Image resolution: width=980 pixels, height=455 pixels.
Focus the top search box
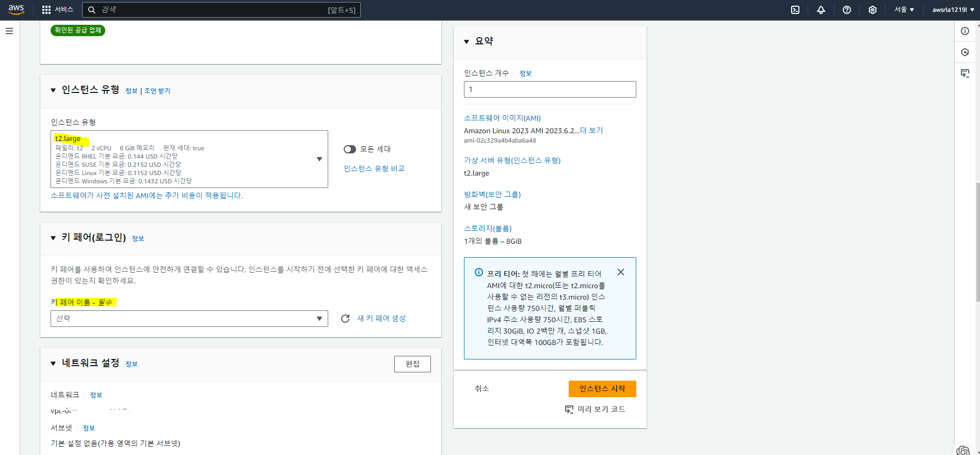[221, 10]
